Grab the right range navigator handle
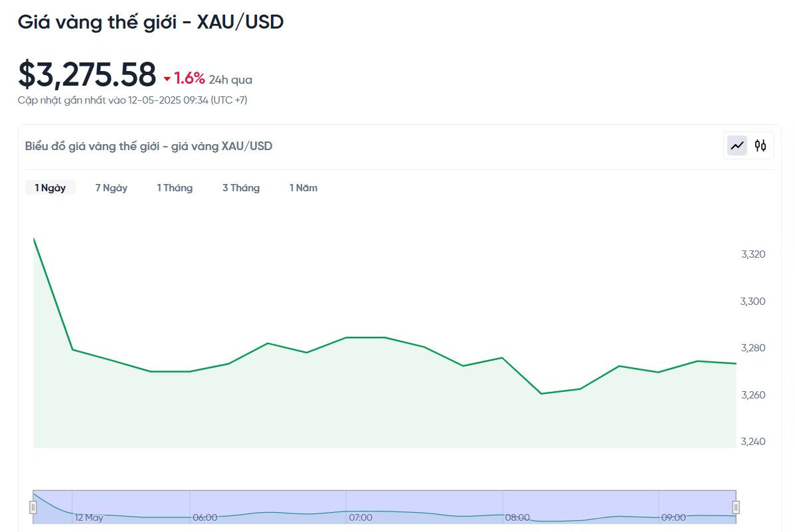The height and width of the screenshot is (532, 795). coord(736,507)
